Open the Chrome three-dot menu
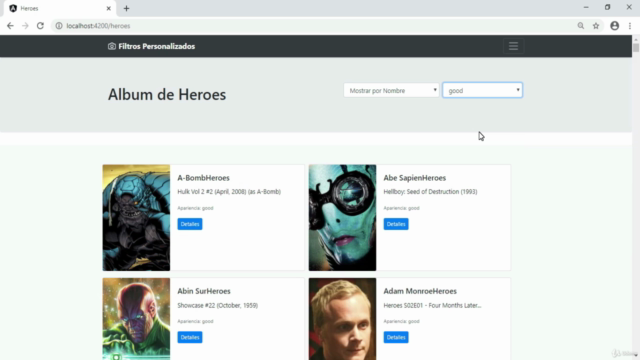The image size is (640, 360). click(630, 26)
